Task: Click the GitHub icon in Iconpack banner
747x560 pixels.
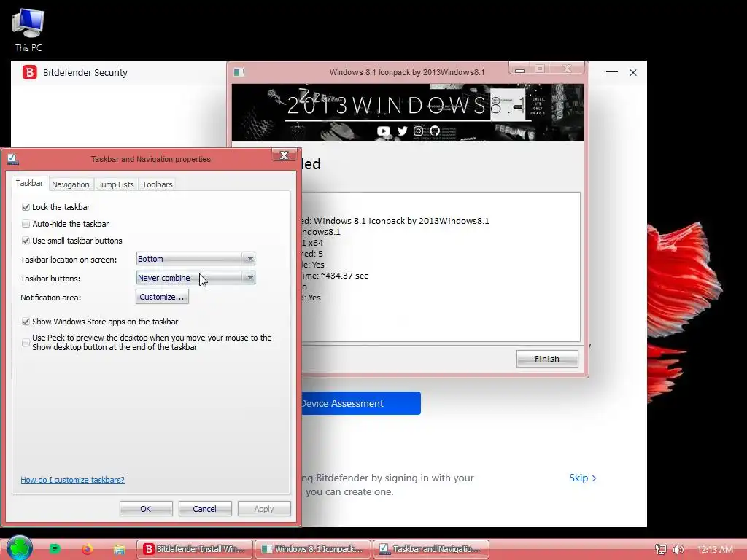Action: coord(435,131)
